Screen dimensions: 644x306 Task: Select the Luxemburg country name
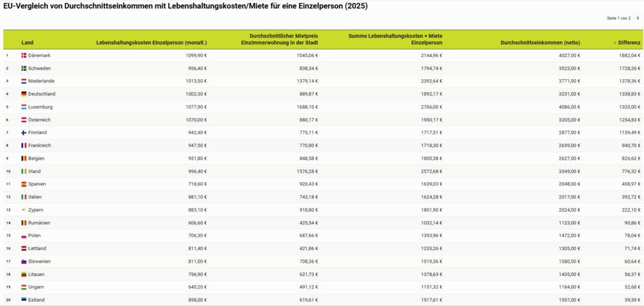click(x=40, y=107)
